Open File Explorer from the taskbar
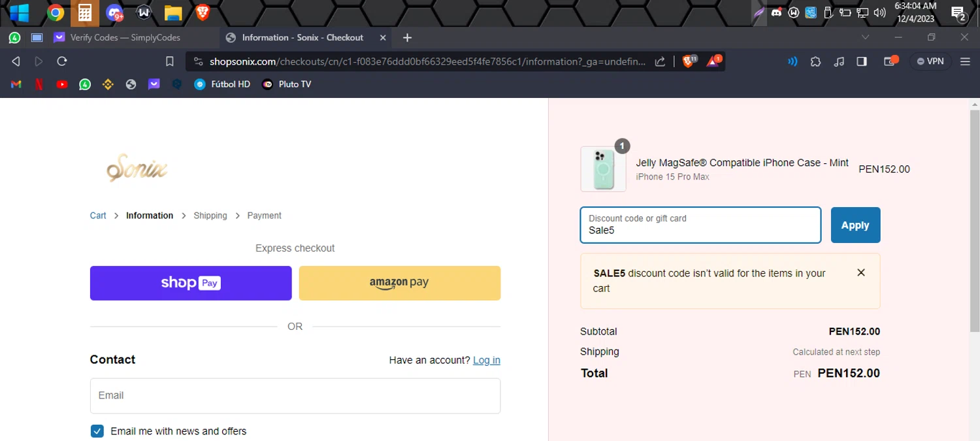 click(172, 12)
